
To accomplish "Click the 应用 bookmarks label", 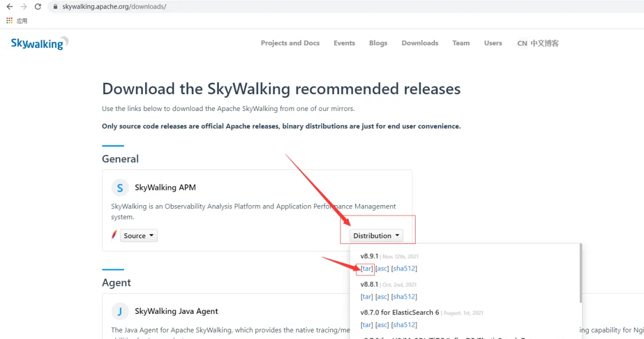I will click(22, 21).
